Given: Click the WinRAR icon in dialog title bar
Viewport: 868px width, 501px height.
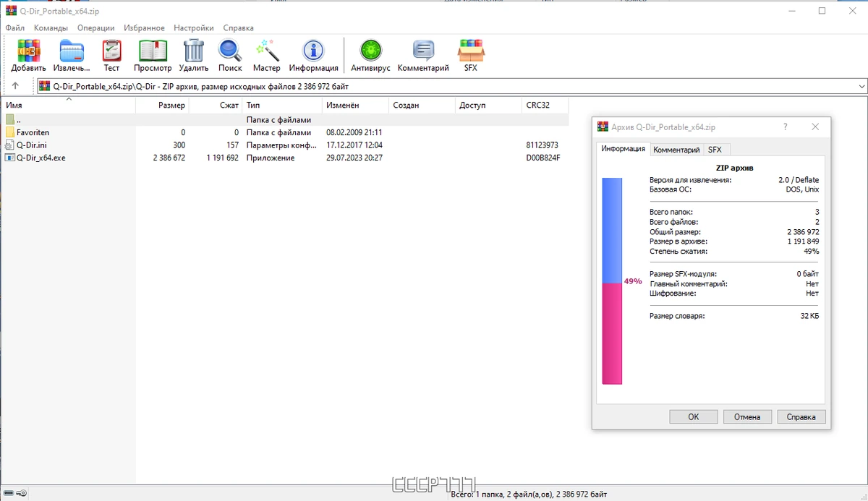Looking at the screenshot, I should tap(603, 127).
